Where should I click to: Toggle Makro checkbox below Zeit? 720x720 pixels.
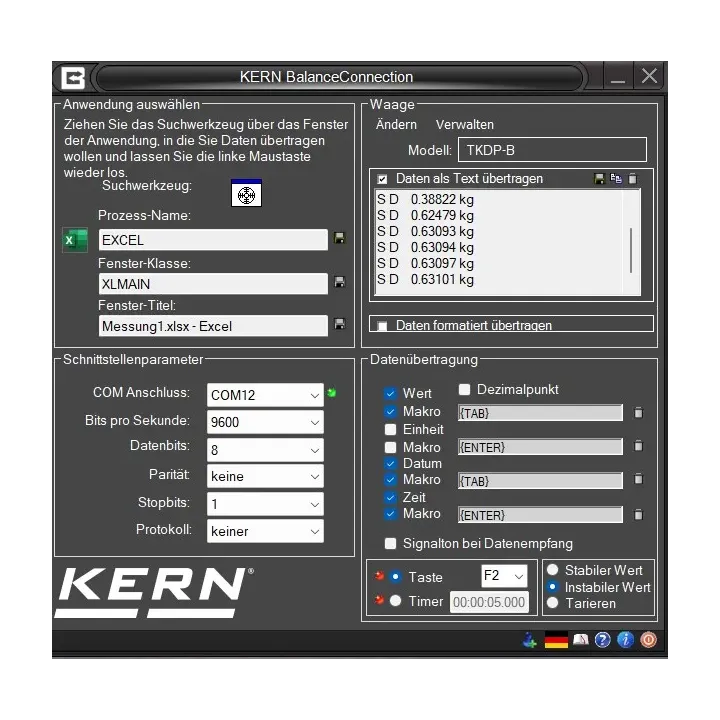[390, 514]
